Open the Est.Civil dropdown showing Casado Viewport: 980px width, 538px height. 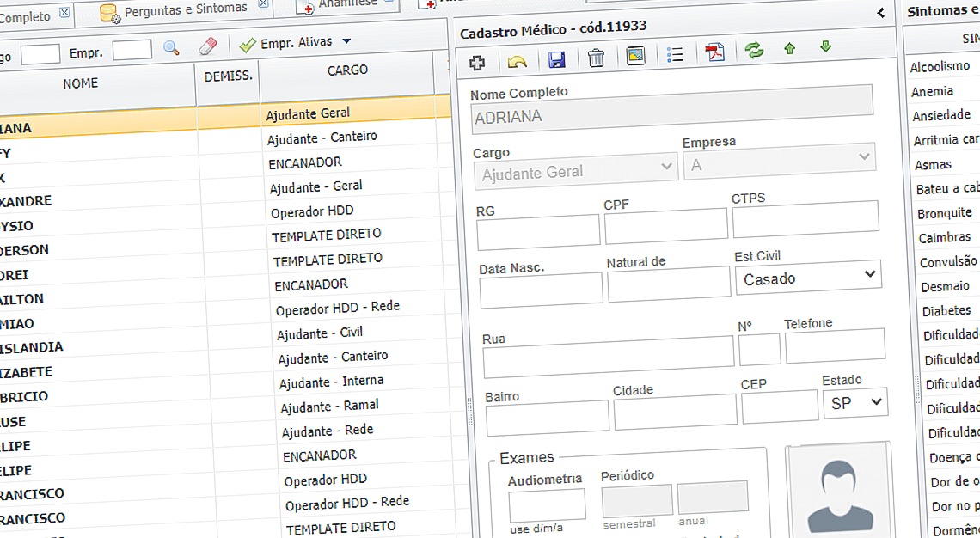808,278
